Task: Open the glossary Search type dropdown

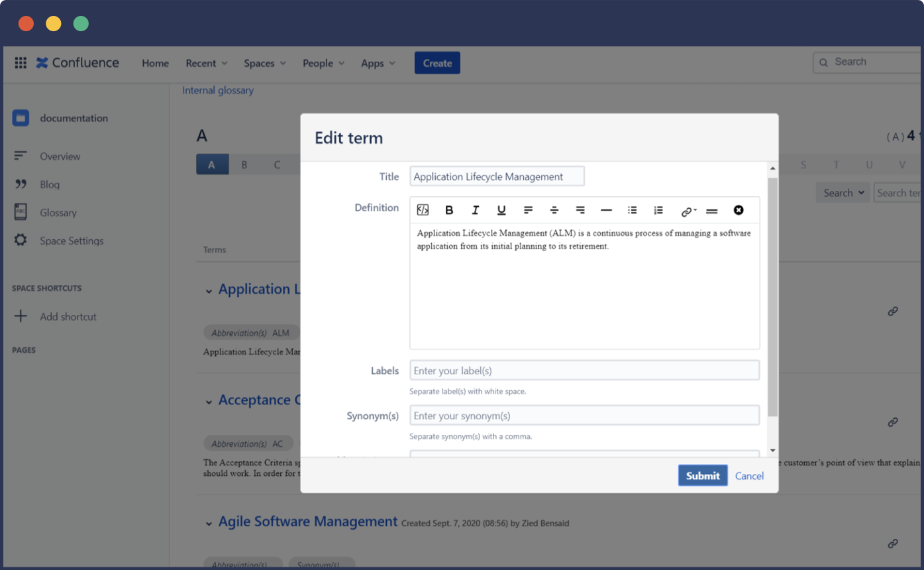Action: coord(843,193)
